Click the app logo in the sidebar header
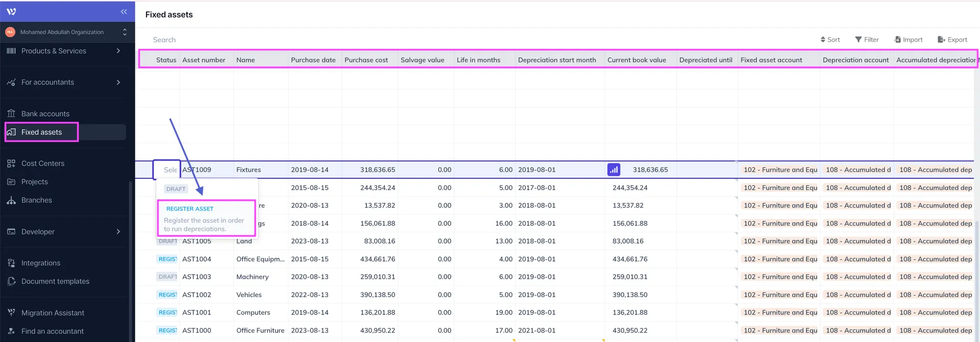The width and height of the screenshot is (980, 342). (x=11, y=11)
